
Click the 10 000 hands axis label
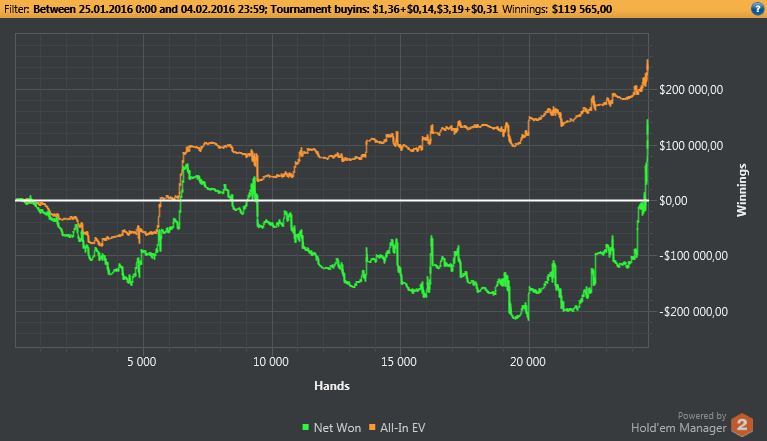(271, 362)
